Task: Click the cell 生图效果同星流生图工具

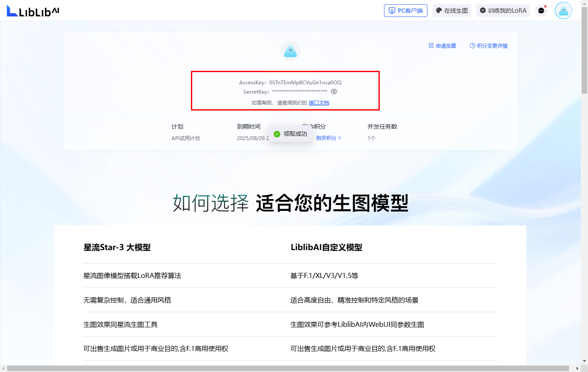Action: [121, 325]
